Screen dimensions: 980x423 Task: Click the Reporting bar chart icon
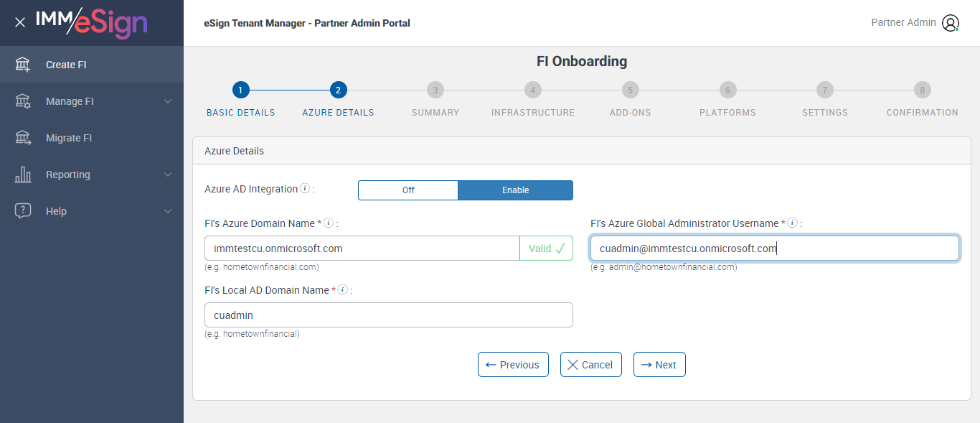(23, 175)
